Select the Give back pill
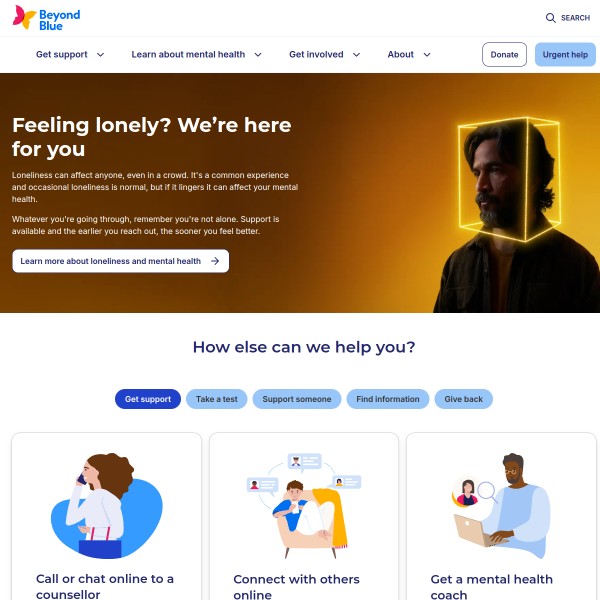The width and height of the screenshot is (600, 600). 463,399
